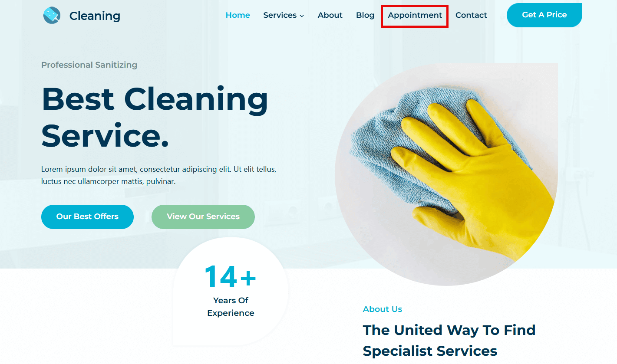Open the Contact page

(x=471, y=15)
